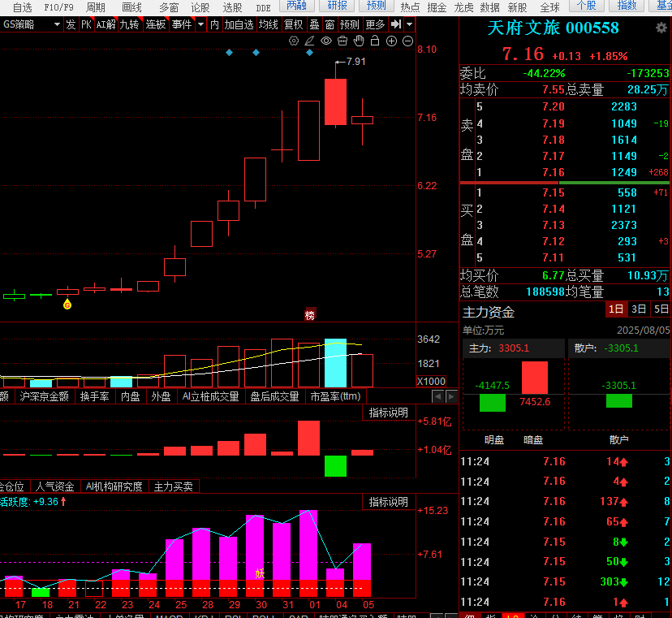
Task: Click the red 榜 badge on chart
Action: (x=310, y=315)
